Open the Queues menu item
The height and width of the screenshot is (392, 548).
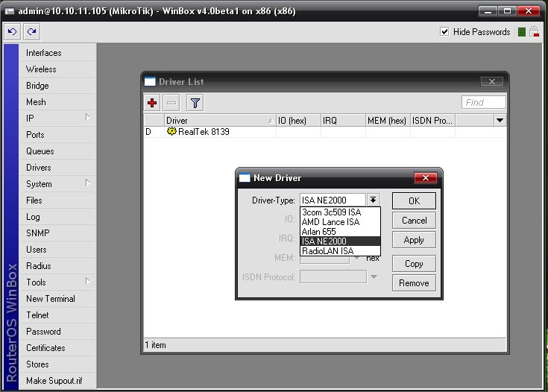(57, 151)
